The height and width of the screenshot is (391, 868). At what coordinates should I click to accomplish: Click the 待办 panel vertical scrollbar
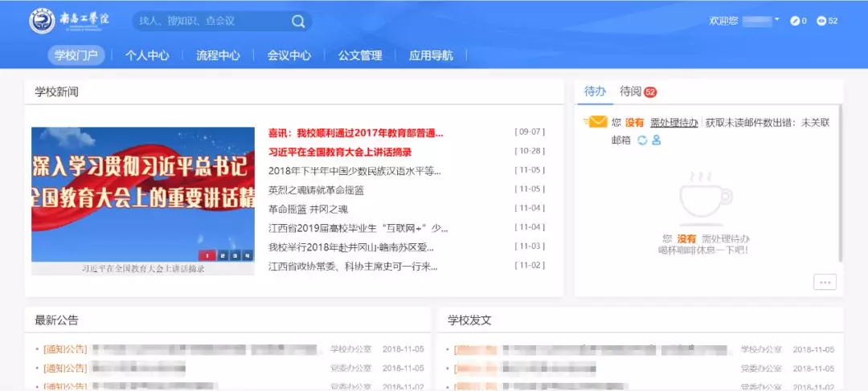tap(841, 182)
